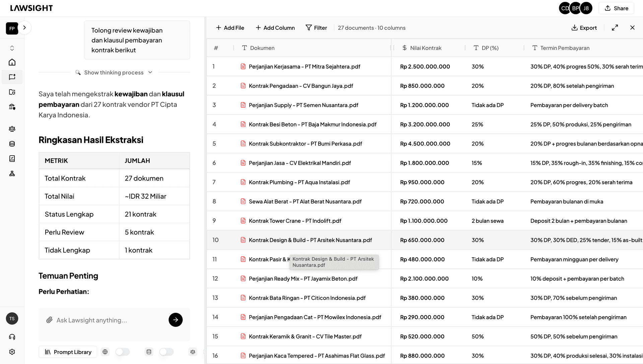Open the settings gear icon
Image resolution: width=643 pixels, height=364 pixels.
tap(12, 352)
